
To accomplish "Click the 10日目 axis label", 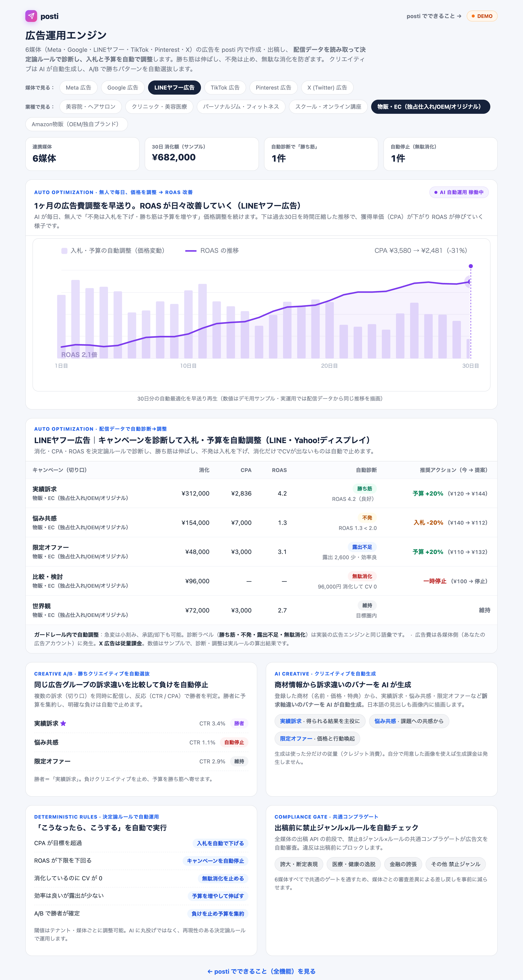I will pyautogui.click(x=188, y=366).
